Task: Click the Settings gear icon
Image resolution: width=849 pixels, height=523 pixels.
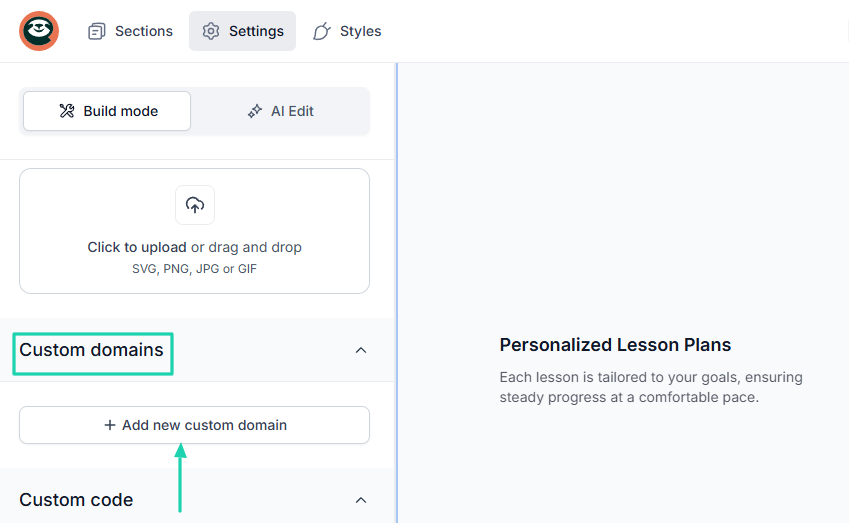Action: 210,31
